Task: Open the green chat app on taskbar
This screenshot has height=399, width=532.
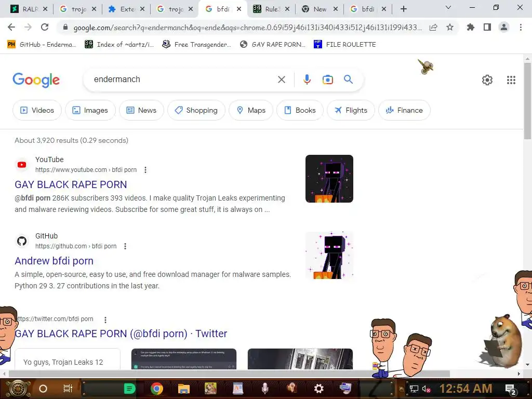Action: pyautogui.click(x=129, y=389)
